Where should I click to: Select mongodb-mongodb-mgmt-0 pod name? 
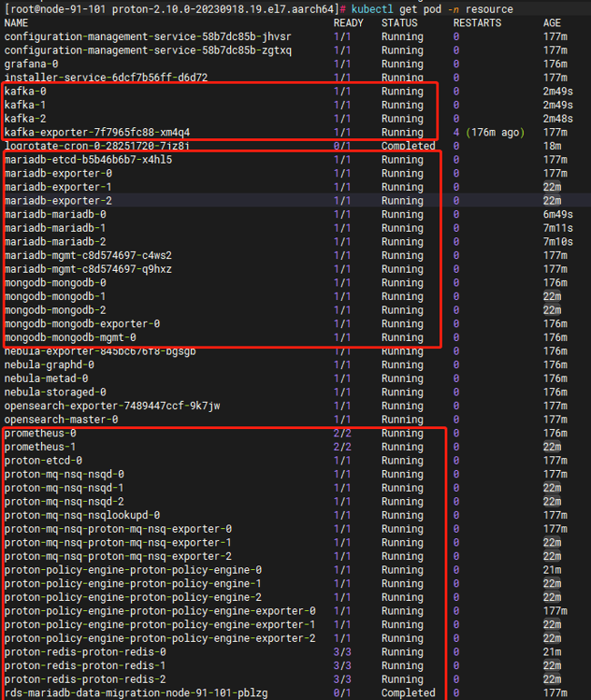tap(71, 337)
